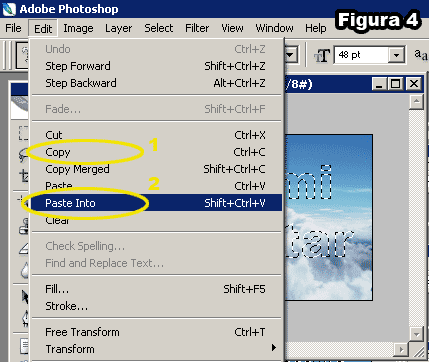Open the Layer menu

(118, 28)
